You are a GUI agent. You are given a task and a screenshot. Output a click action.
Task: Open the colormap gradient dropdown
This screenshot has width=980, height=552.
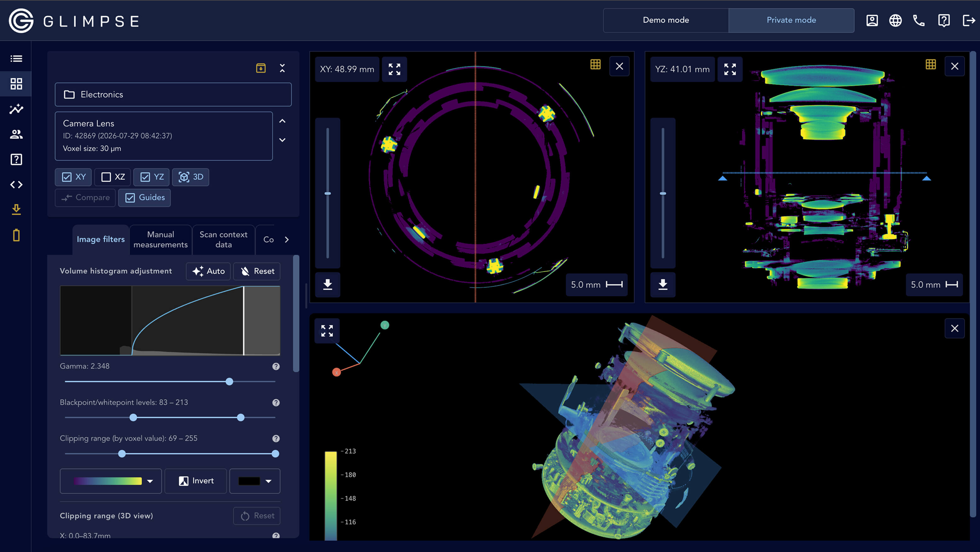[111, 481]
